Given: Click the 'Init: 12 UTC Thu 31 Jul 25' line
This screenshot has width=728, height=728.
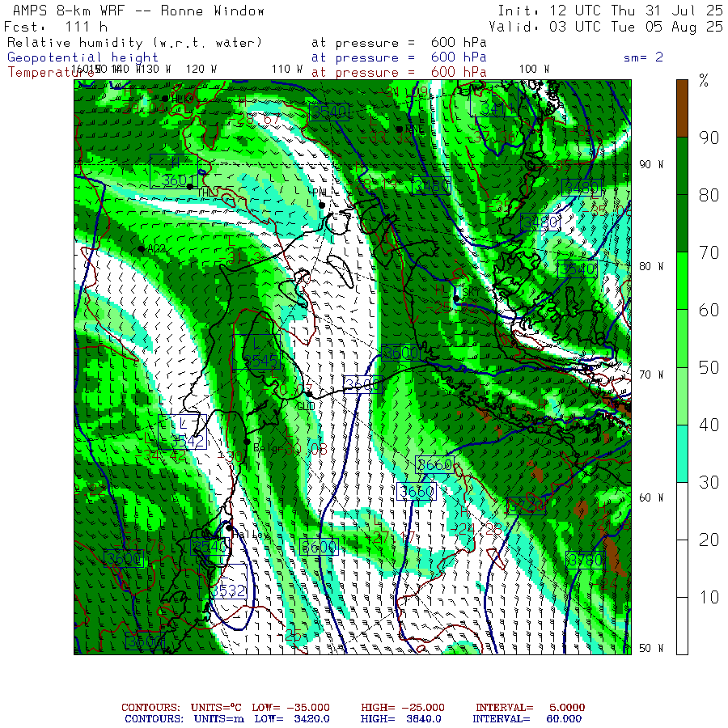Looking at the screenshot, I should click(610, 11).
